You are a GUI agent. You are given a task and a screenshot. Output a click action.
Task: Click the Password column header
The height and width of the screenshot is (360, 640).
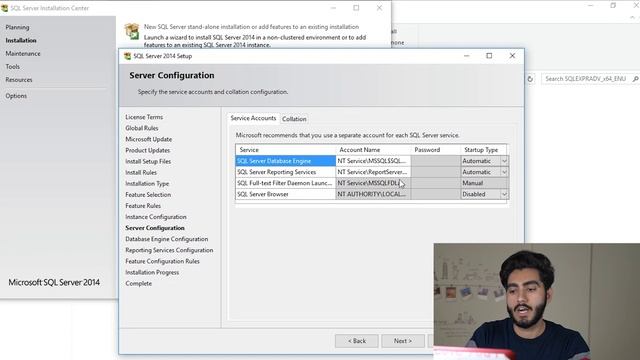click(436, 150)
